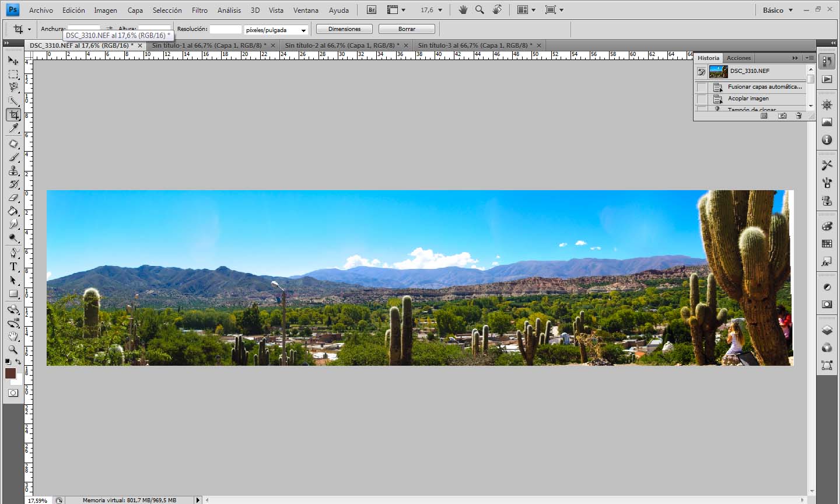The height and width of the screenshot is (504, 840).
Task: Select the Zoom tool in toolbox
Action: pyautogui.click(x=13, y=349)
